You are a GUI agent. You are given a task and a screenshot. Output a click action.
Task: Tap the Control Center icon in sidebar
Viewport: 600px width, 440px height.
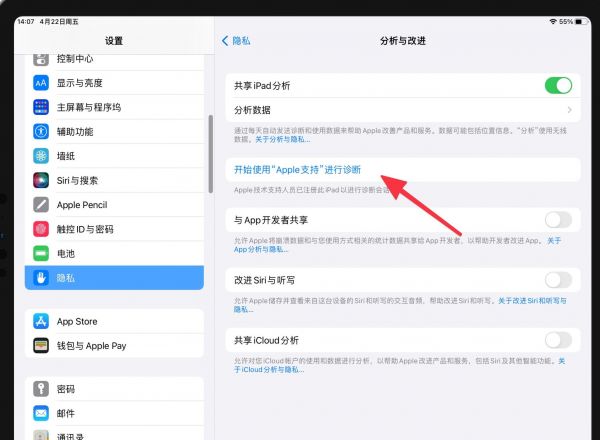41,59
